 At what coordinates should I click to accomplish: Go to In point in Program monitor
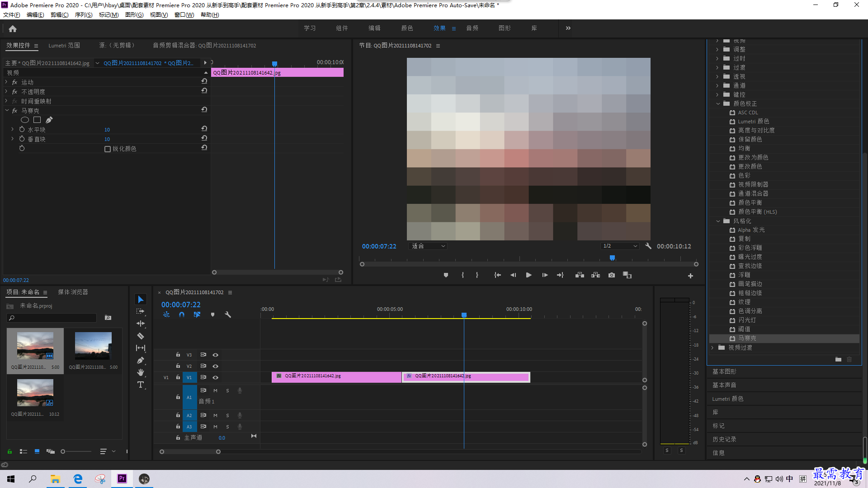tap(497, 275)
